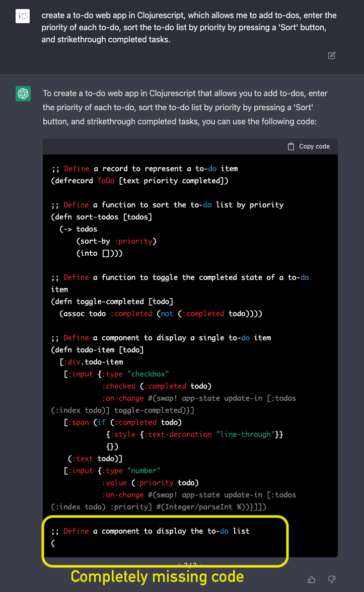This screenshot has width=364, height=592.
Task: Click the user prompt about Clojurescript to-do app
Action: point(189,27)
